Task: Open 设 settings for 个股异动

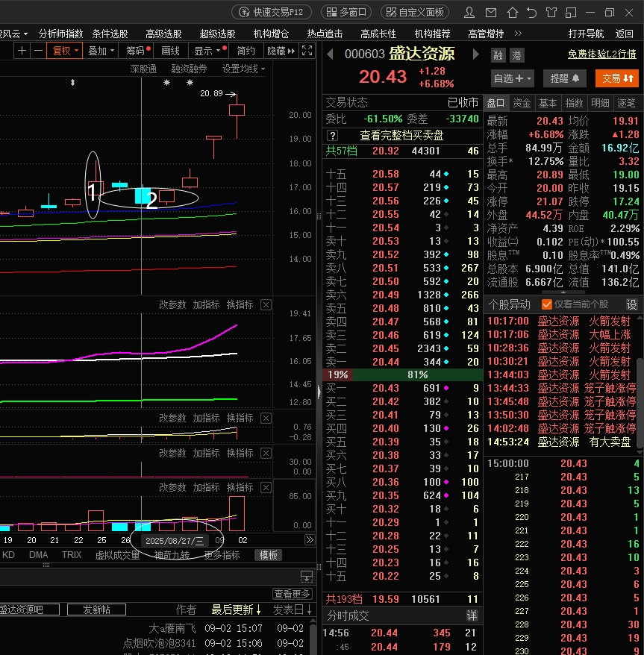Action: point(631,304)
